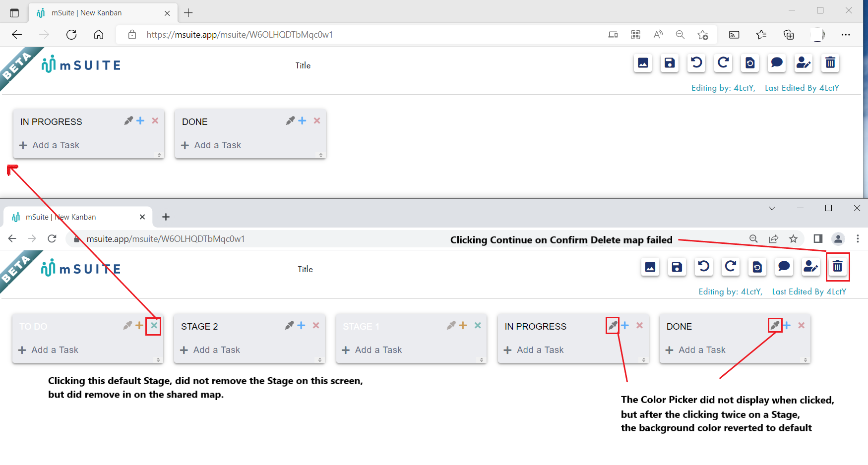The image size is (868, 465).
Task: Open the editor permissions person icon
Action: pyautogui.click(x=811, y=267)
